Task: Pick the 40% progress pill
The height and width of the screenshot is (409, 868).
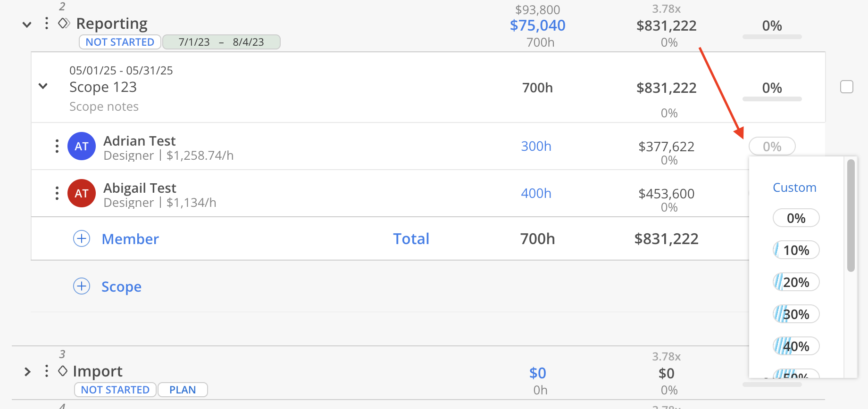Action: tap(796, 346)
